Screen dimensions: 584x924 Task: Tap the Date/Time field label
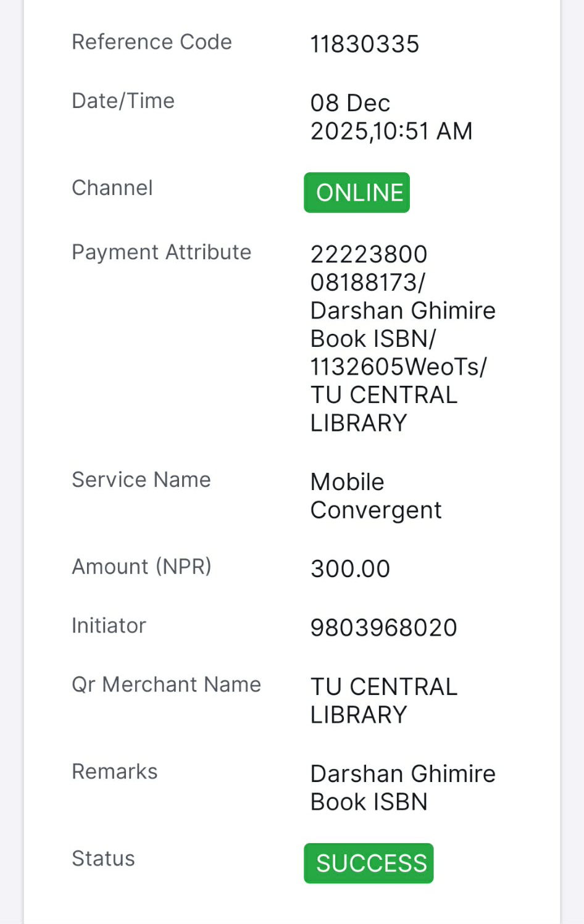point(123,101)
